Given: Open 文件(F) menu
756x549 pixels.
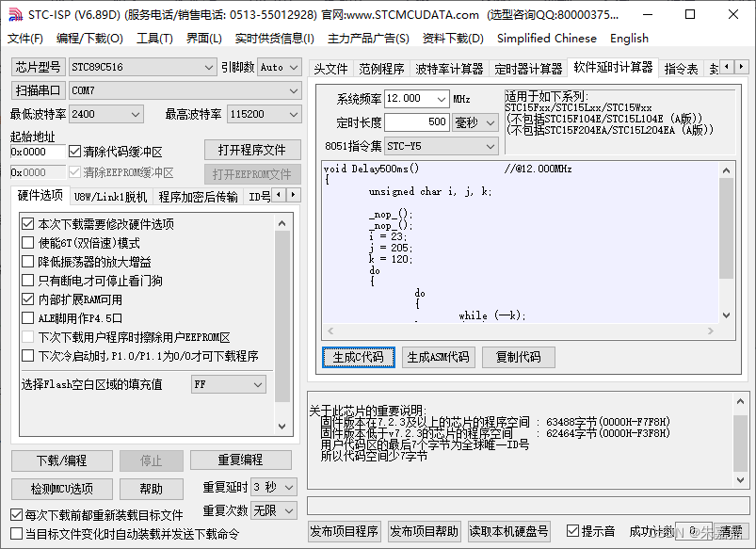Looking at the screenshot, I should coord(25,38).
